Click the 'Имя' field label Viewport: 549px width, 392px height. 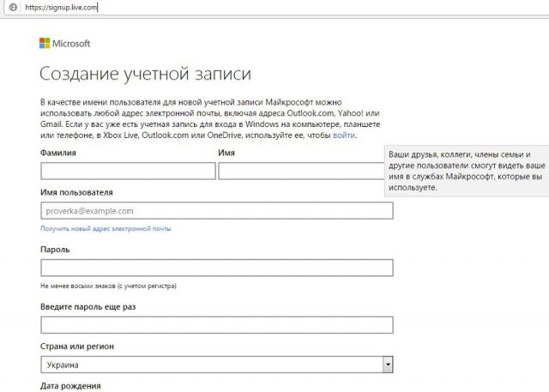226,153
